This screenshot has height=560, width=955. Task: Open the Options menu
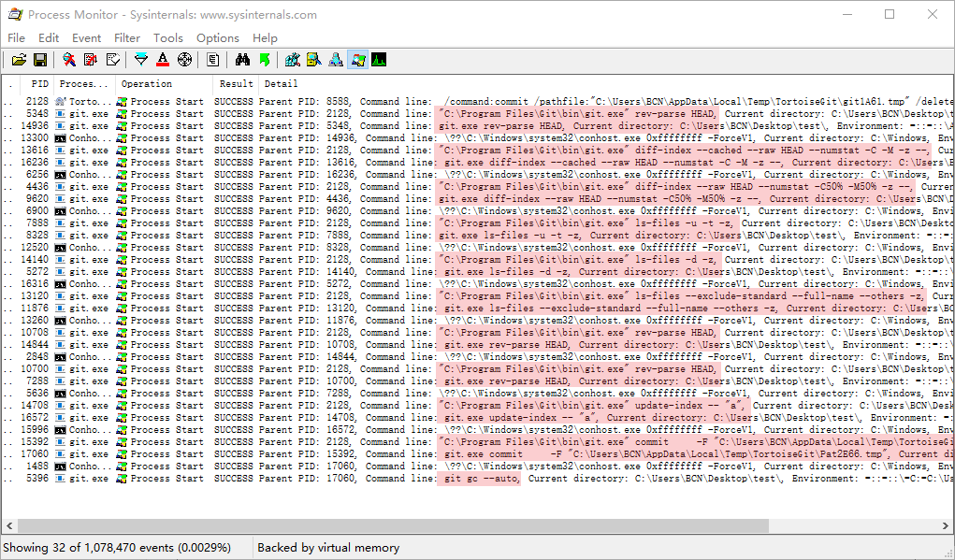tap(217, 37)
